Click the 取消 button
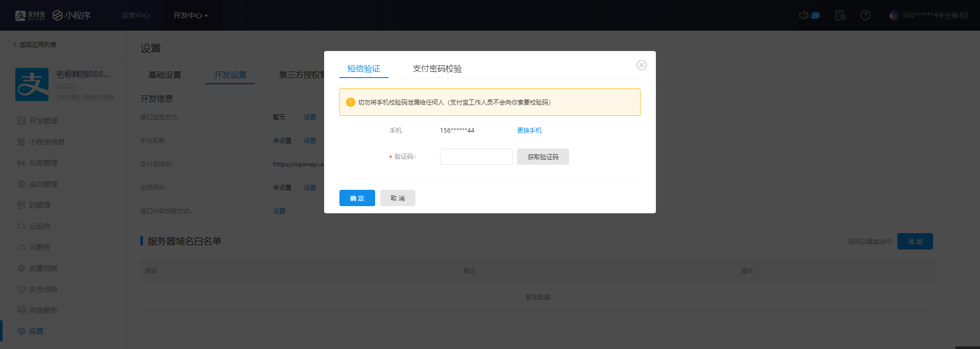Screen dimensions: 980x349 click(398, 198)
